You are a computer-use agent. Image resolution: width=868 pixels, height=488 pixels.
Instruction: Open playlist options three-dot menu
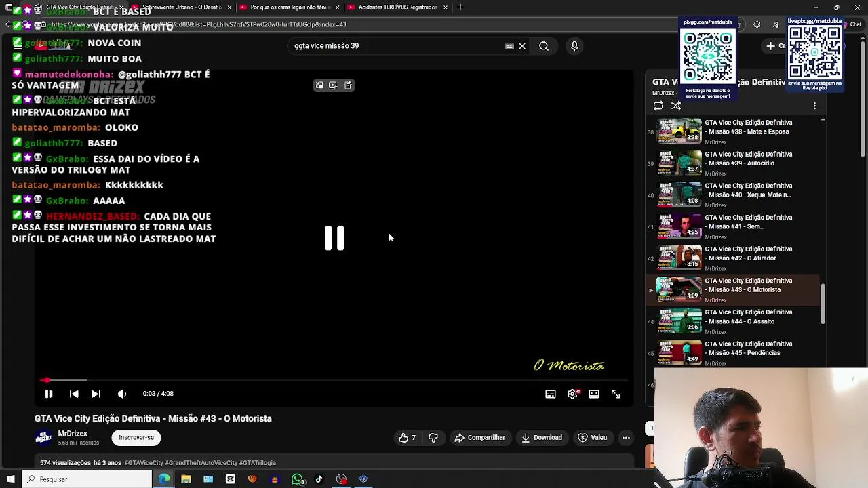(x=814, y=106)
